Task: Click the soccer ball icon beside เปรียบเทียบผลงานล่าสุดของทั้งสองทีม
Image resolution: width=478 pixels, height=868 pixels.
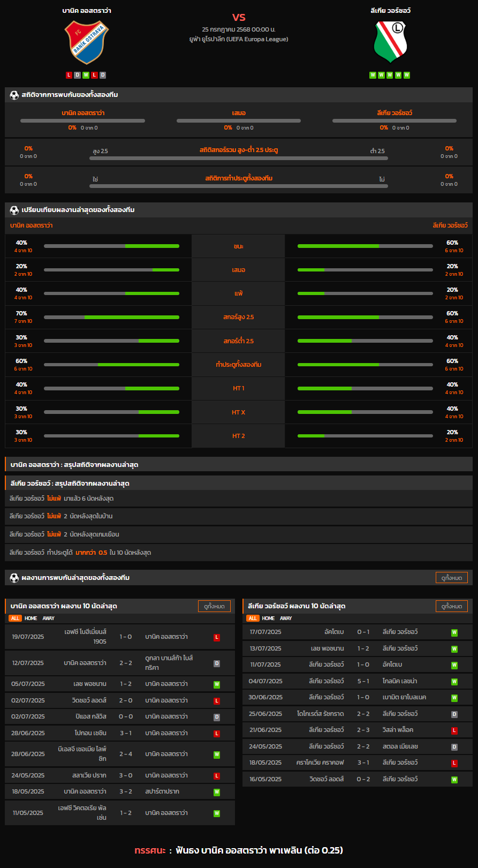Action: (14, 210)
